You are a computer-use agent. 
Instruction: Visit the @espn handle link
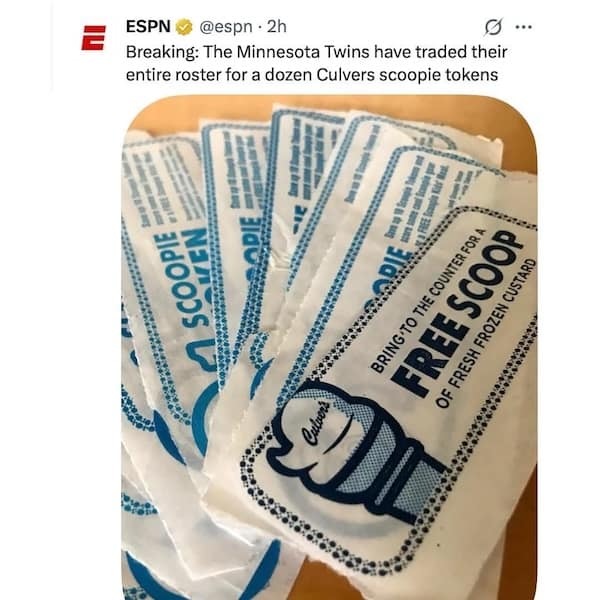226,27
